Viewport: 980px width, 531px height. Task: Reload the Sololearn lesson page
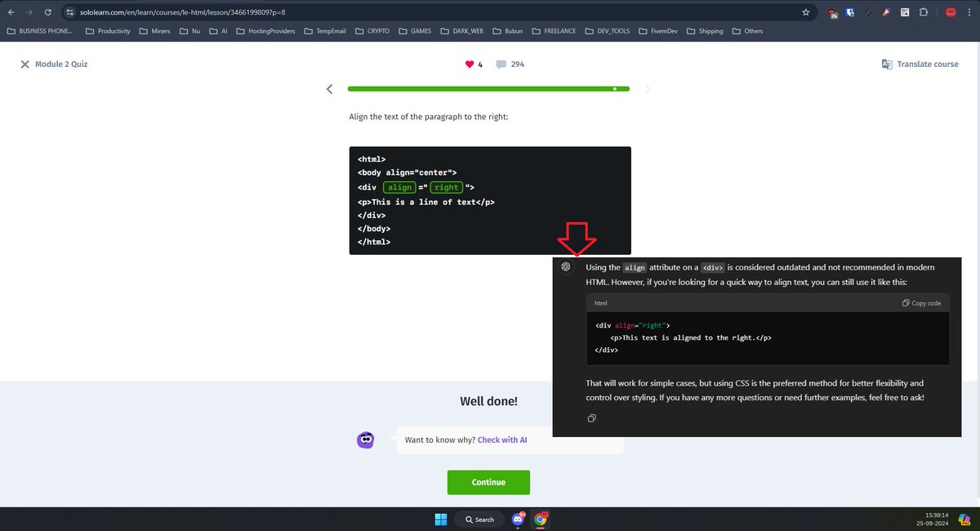point(48,12)
